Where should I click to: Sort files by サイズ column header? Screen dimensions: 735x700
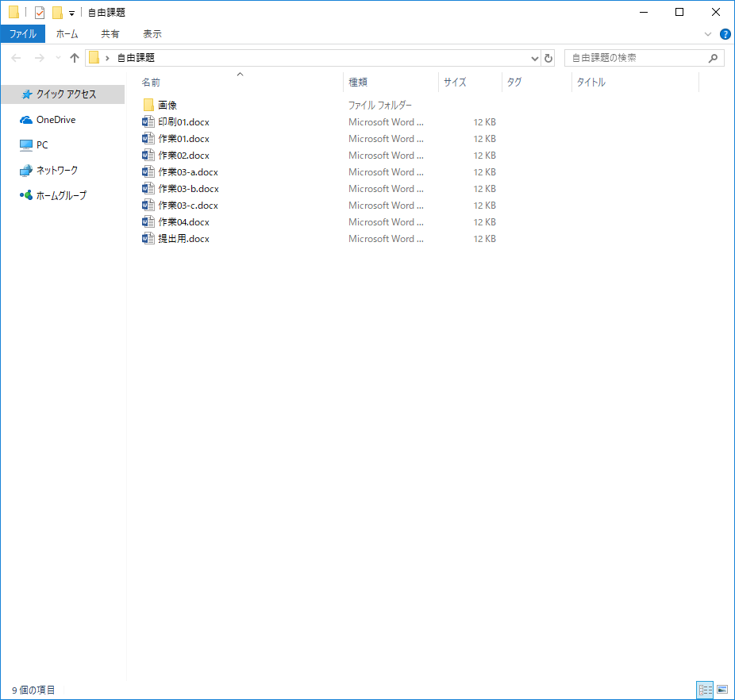(455, 83)
